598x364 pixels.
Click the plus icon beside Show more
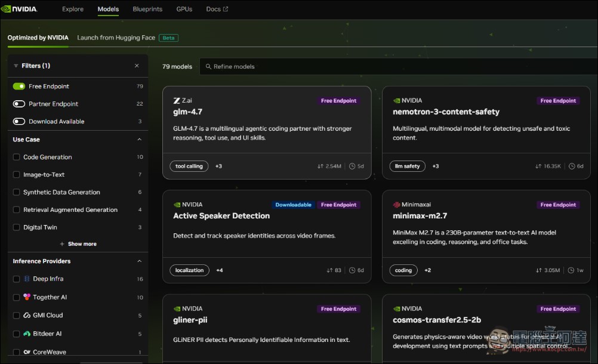coord(62,244)
